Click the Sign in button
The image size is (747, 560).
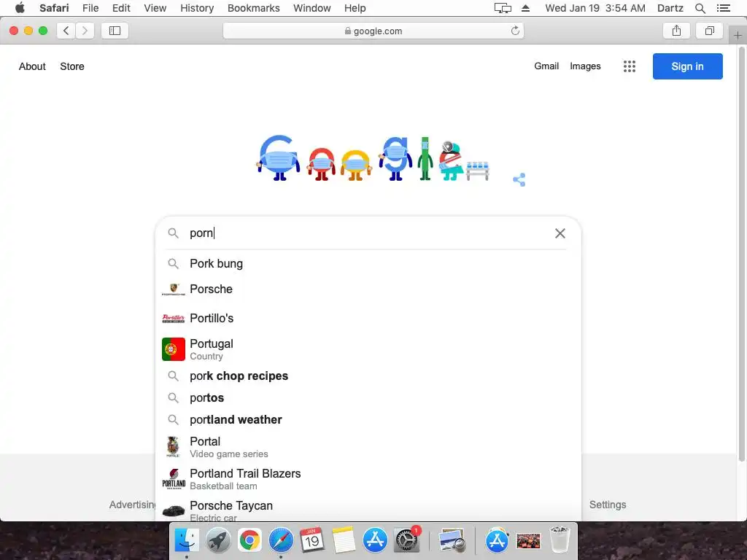(x=687, y=66)
